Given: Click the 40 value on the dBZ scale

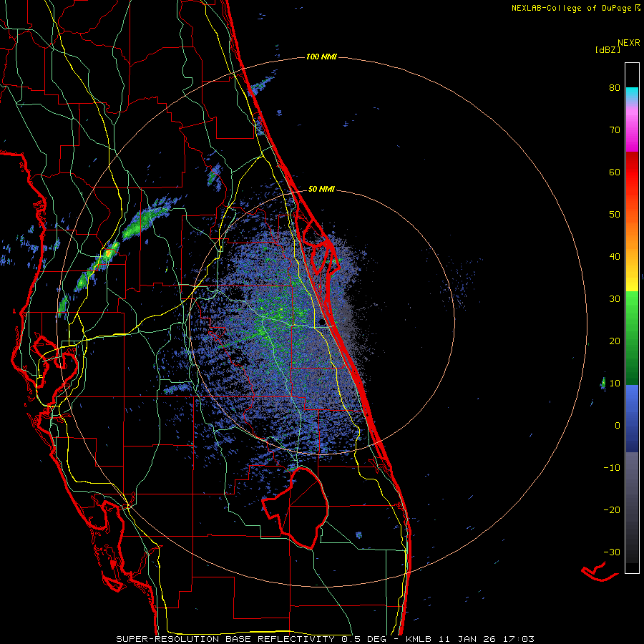Looking at the screenshot, I should pyautogui.click(x=615, y=257).
